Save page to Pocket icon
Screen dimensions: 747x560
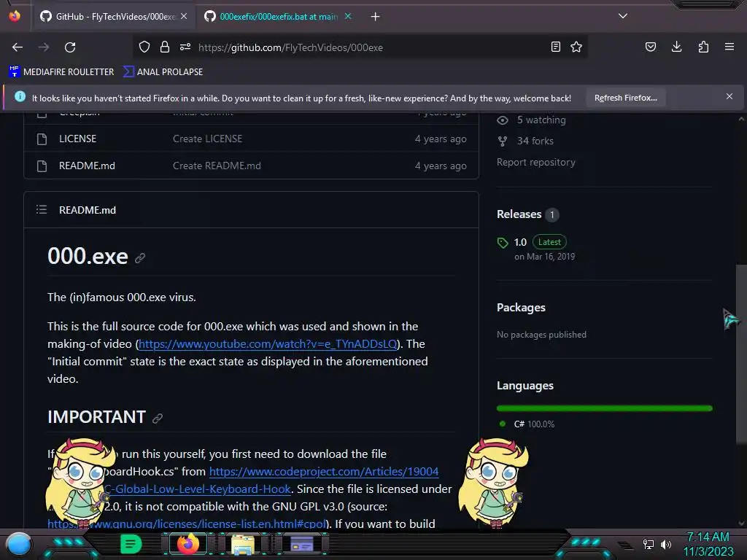tap(650, 47)
